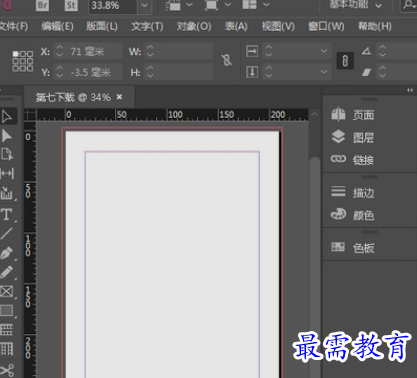Click the Y position value field
The height and width of the screenshot is (378, 417).
tap(93, 72)
